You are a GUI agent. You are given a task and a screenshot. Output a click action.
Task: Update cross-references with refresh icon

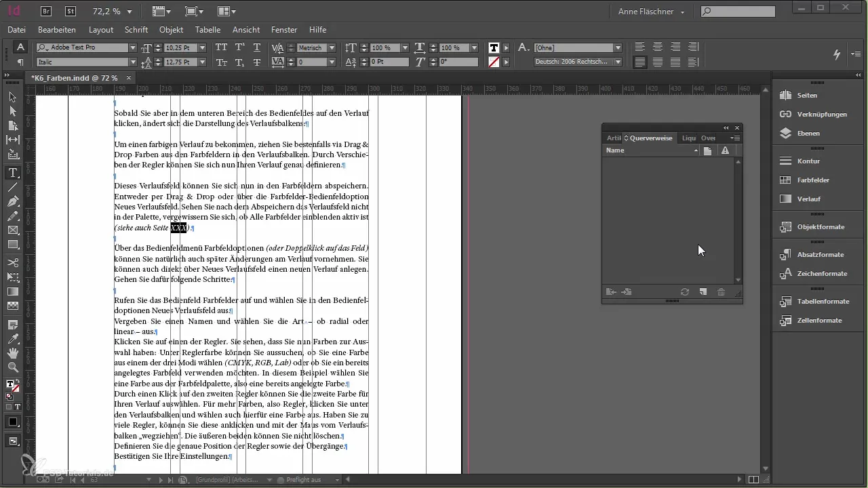click(685, 292)
